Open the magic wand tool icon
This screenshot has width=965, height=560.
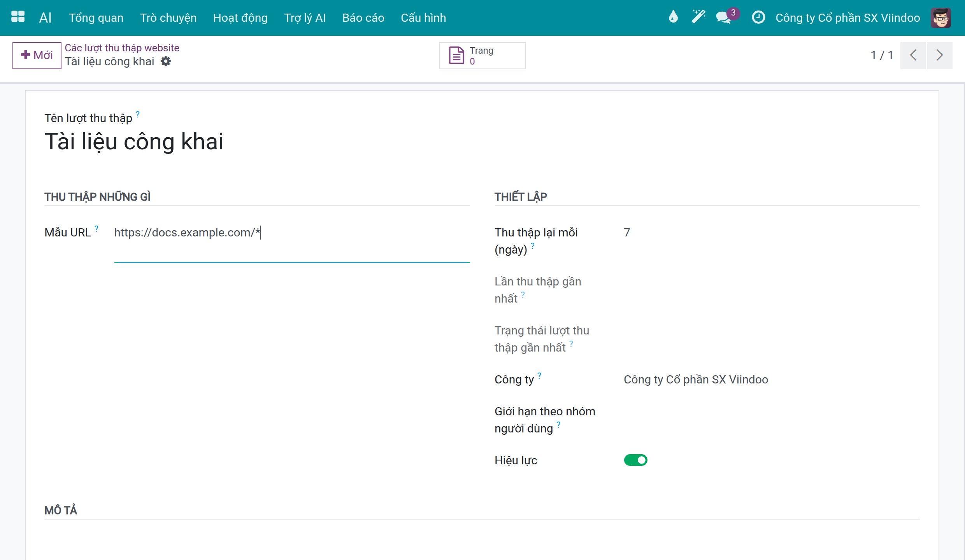[698, 17]
